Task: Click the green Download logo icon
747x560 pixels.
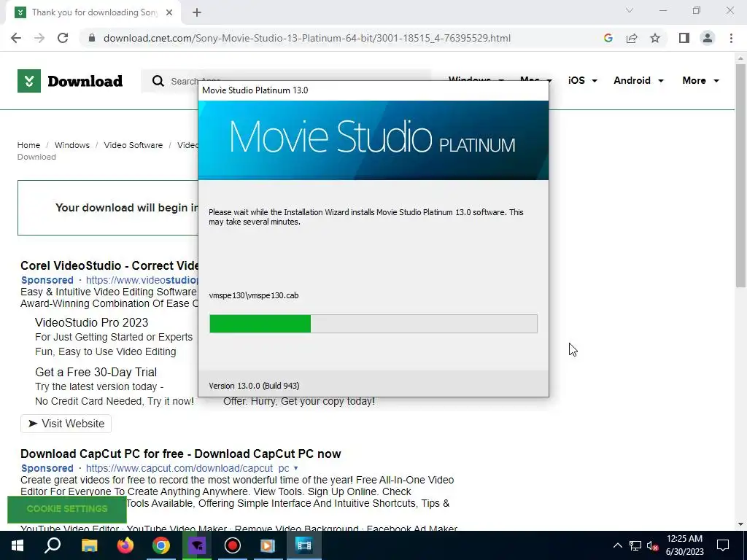Action: (x=29, y=81)
